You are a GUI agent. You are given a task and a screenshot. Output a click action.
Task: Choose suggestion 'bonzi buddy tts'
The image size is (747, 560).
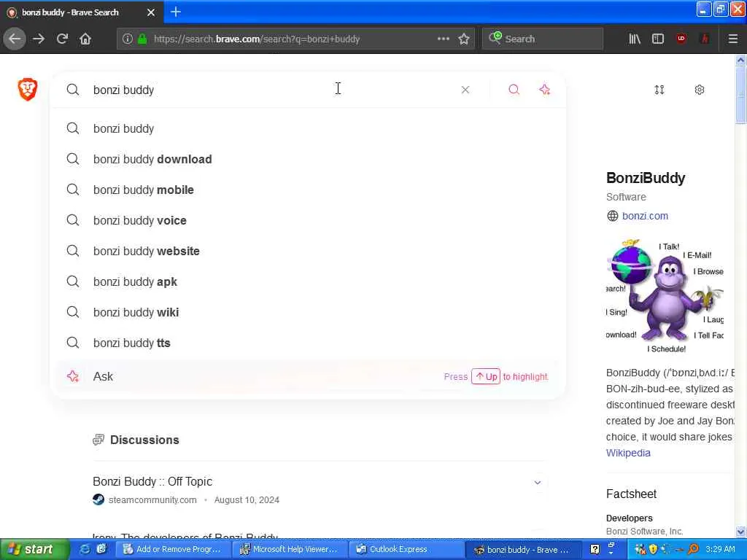[308, 343]
